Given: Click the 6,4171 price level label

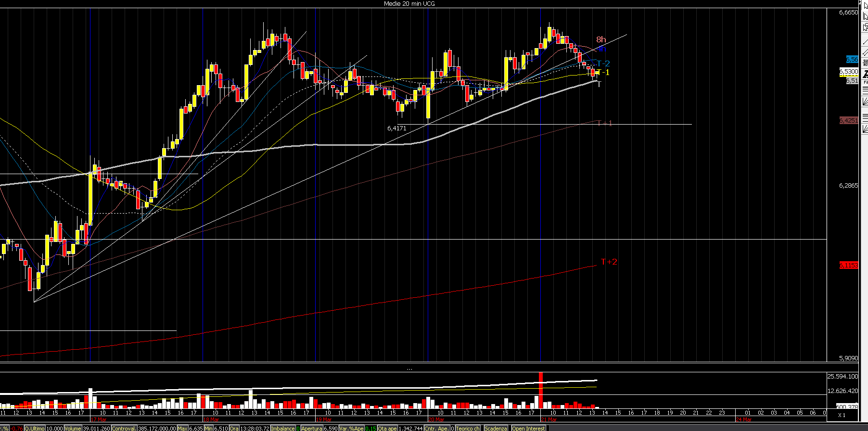Looking at the screenshot, I should point(397,128).
